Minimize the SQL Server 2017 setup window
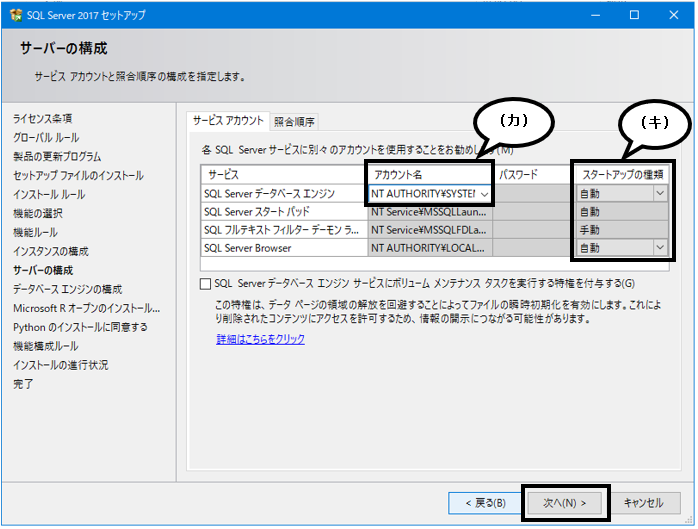Screen dimensions: 698x529 pos(596,15)
